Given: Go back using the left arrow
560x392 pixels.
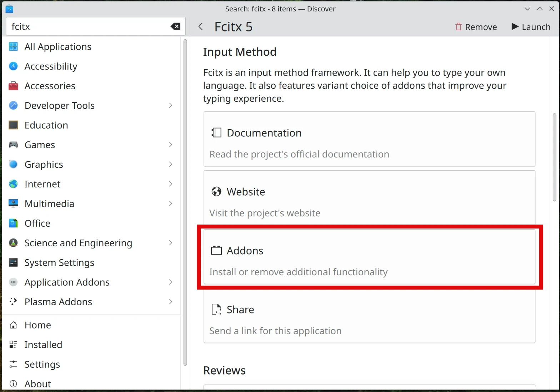Looking at the screenshot, I should tap(201, 26).
